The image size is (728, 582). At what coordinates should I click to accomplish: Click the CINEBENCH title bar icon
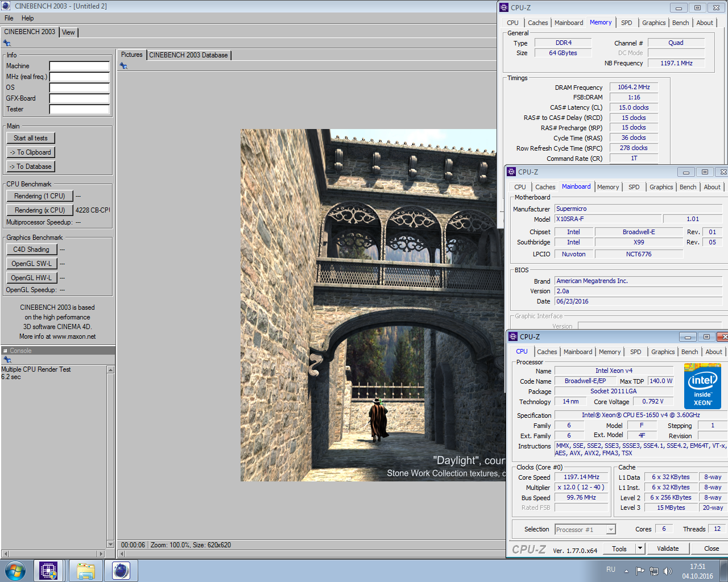point(6,6)
